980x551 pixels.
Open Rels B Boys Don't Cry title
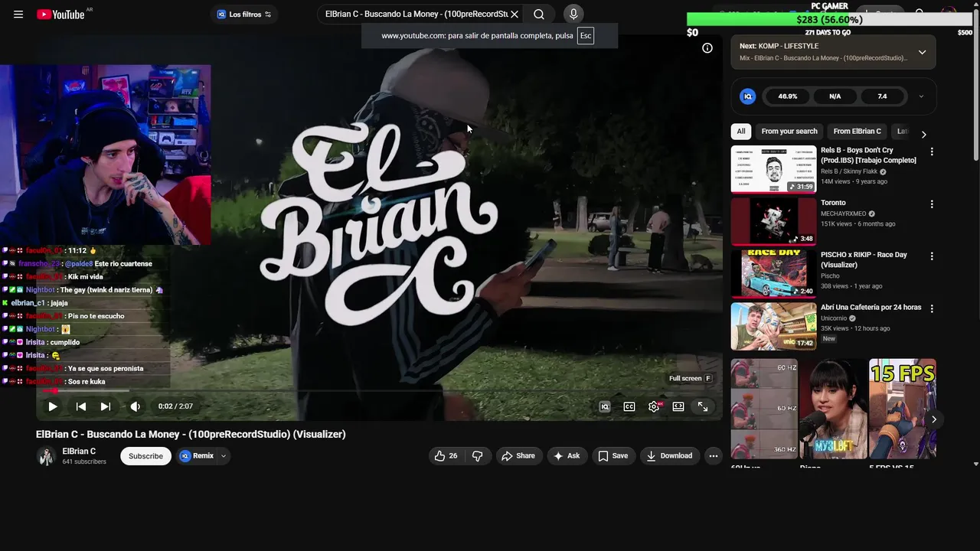868,155
